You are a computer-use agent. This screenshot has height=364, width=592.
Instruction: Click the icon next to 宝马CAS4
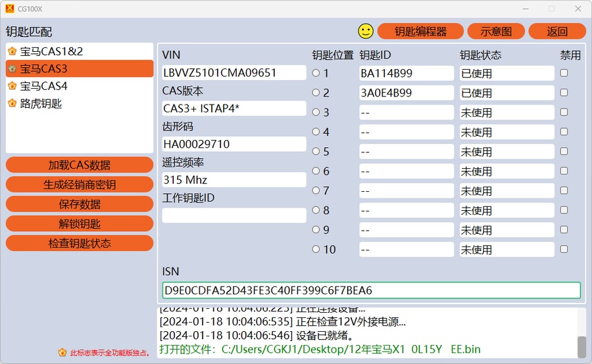tap(12, 86)
